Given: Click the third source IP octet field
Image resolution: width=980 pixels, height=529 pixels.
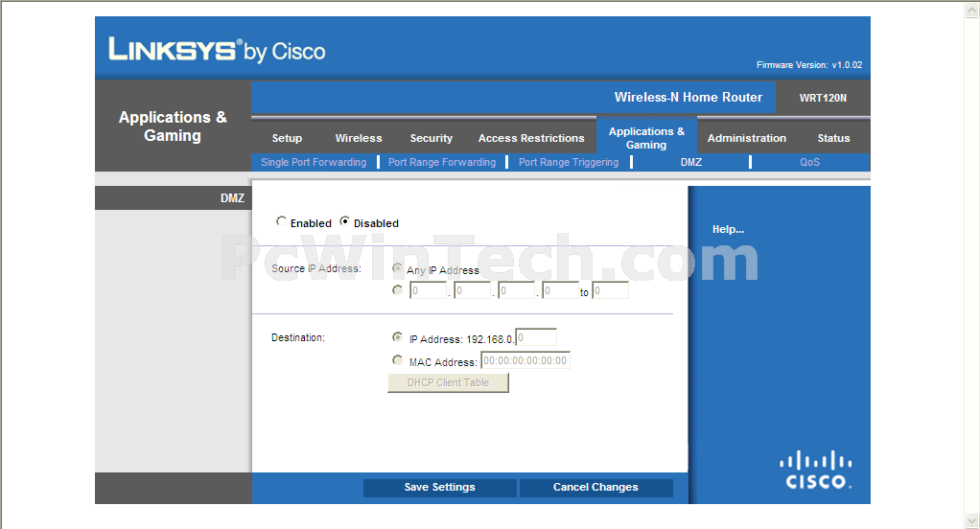Looking at the screenshot, I should pos(517,290).
